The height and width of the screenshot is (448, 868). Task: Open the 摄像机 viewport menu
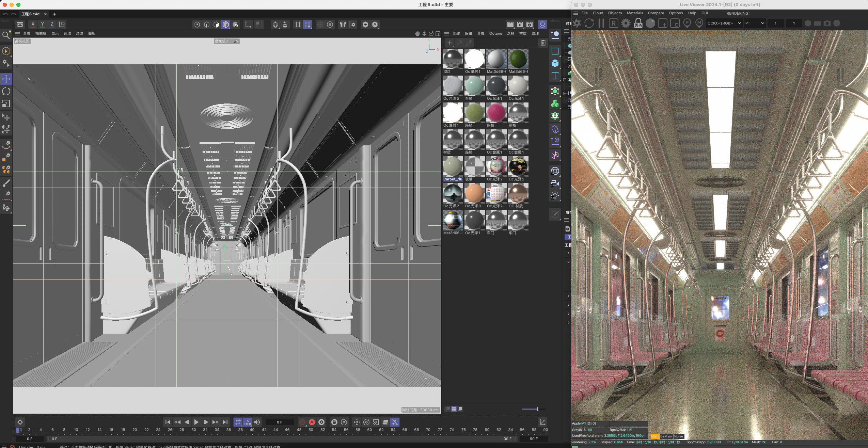[x=41, y=33]
